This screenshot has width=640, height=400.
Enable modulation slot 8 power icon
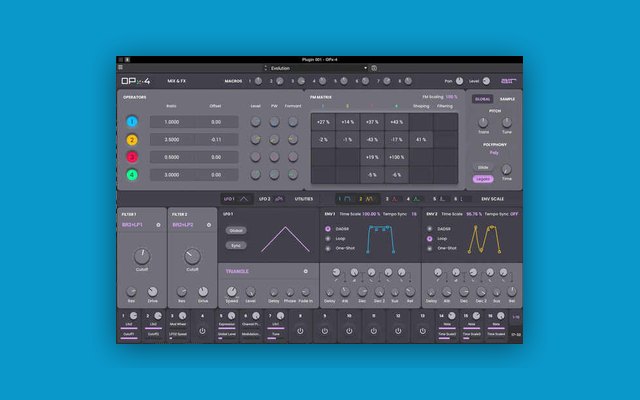click(x=300, y=331)
